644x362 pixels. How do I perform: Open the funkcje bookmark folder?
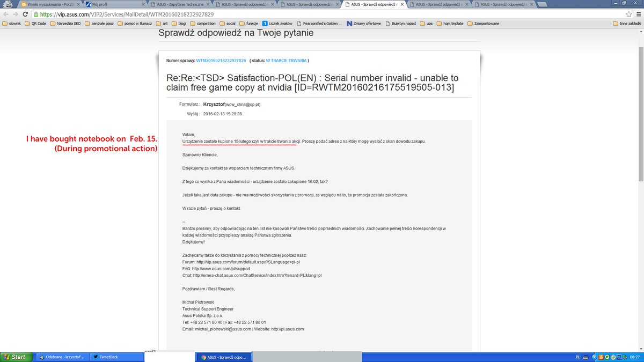pyautogui.click(x=249, y=24)
